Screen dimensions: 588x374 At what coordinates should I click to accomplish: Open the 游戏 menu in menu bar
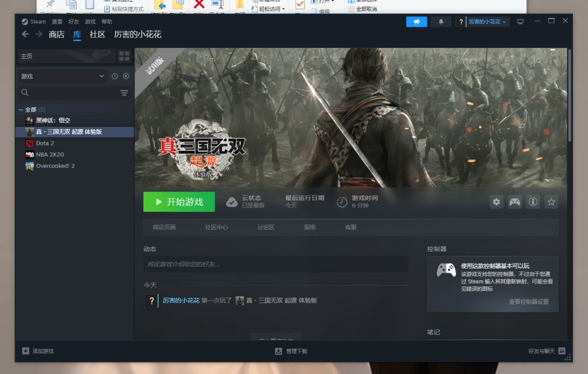90,21
